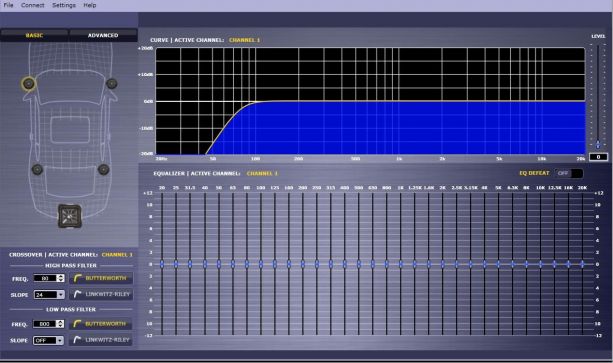
Task: Click the low pass frequency input field
Action: coord(45,324)
